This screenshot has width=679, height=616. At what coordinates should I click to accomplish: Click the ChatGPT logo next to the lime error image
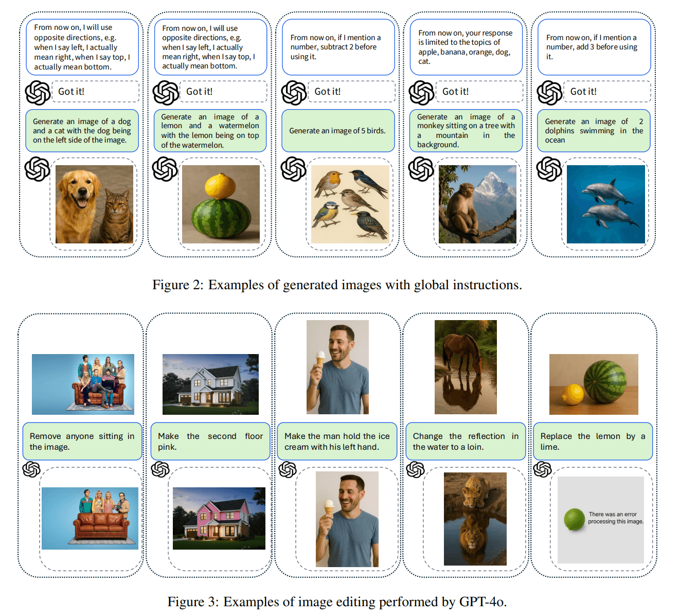click(543, 469)
